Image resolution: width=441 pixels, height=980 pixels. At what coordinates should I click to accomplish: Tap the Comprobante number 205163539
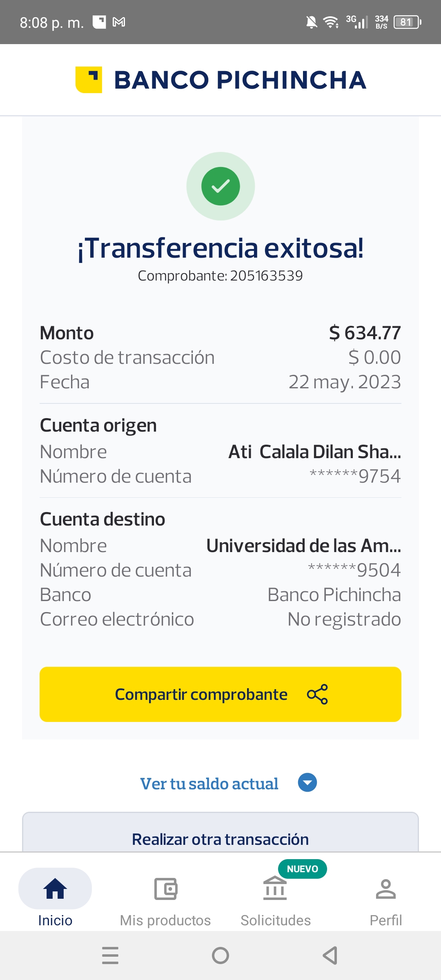tap(266, 276)
